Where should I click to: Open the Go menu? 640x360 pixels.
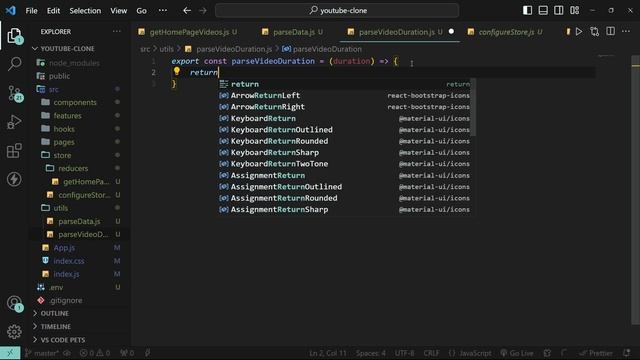click(x=141, y=11)
